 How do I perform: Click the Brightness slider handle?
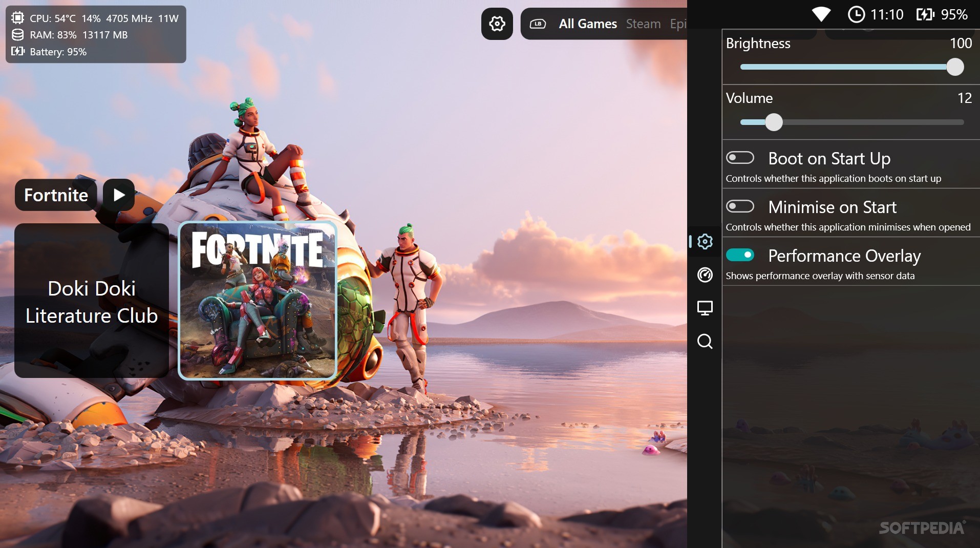point(955,67)
